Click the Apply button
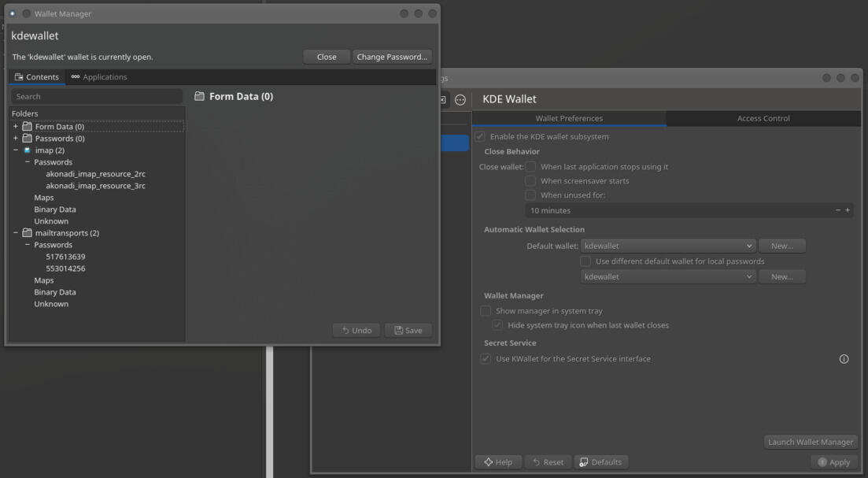 (833, 462)
